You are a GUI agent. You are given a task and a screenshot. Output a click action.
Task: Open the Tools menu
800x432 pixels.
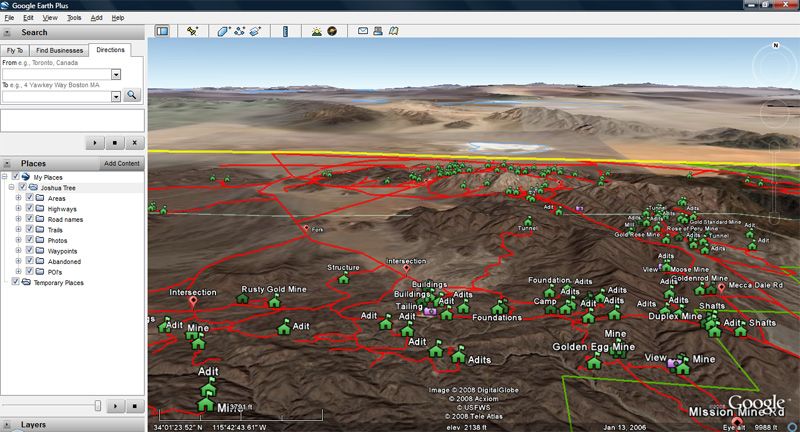click(74, 18)
